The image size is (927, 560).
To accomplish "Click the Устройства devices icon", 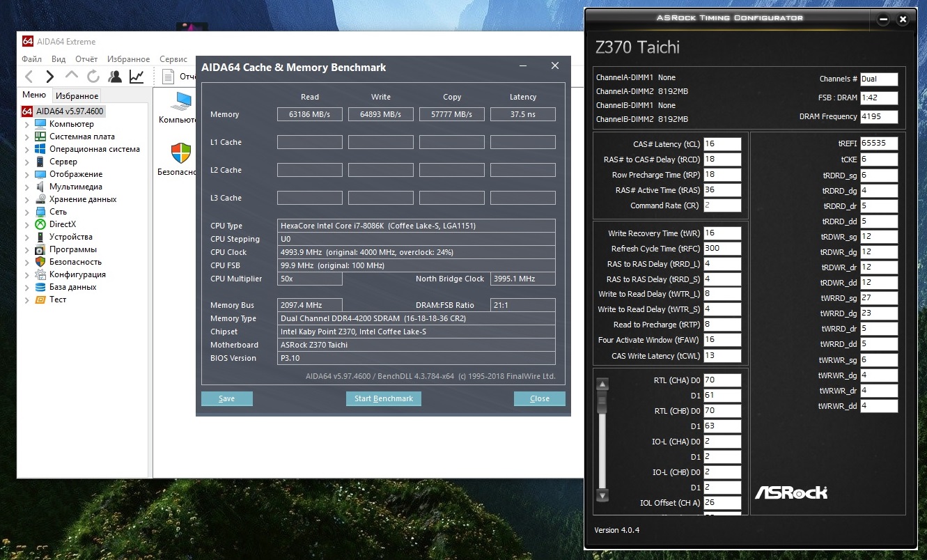I will [40, 237].
